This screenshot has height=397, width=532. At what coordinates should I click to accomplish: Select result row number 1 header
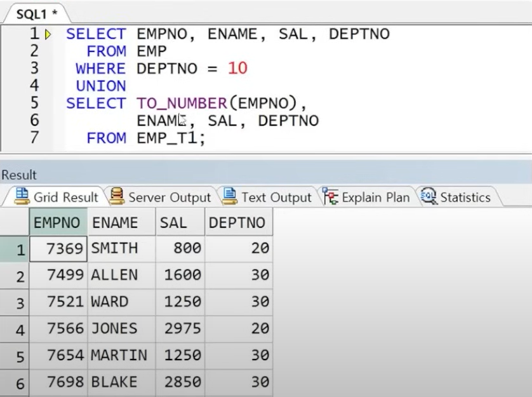point(15,249)
